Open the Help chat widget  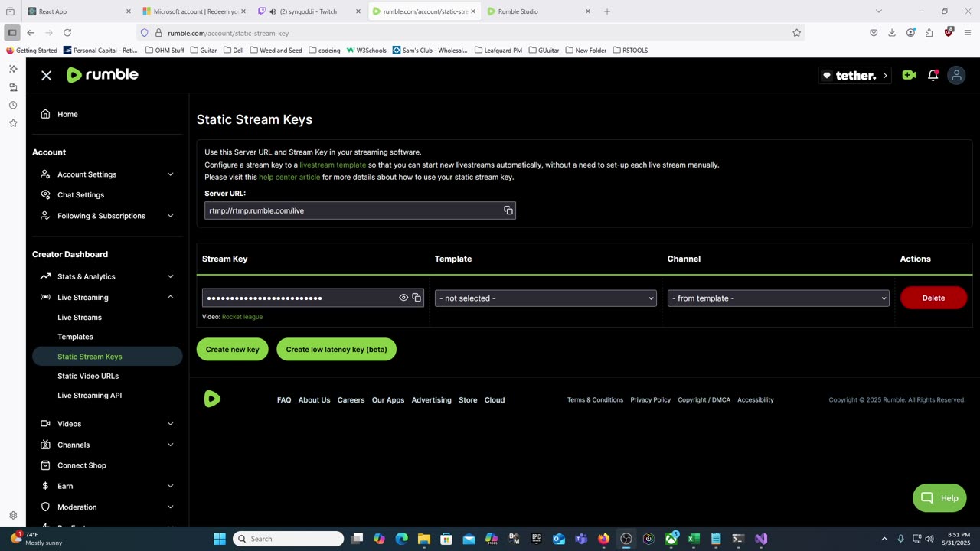939,498
